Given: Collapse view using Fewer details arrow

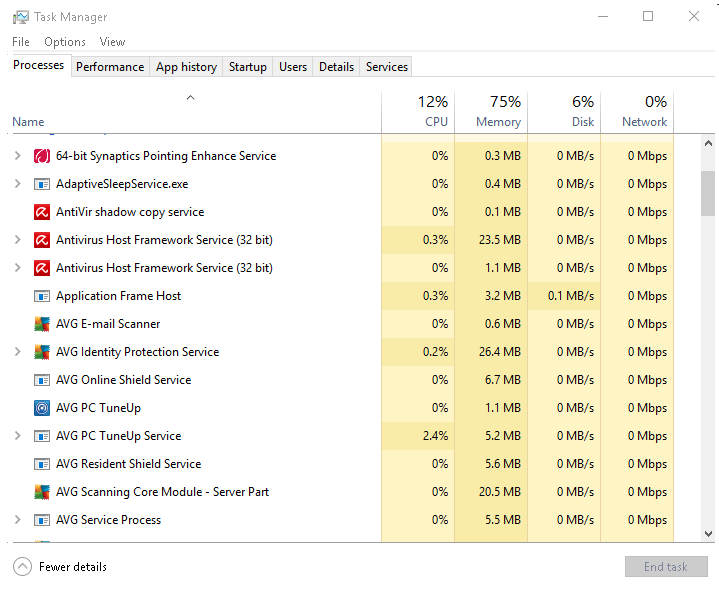Looking at the screenshot, I should pyautogui.click(x=22, y=567).
